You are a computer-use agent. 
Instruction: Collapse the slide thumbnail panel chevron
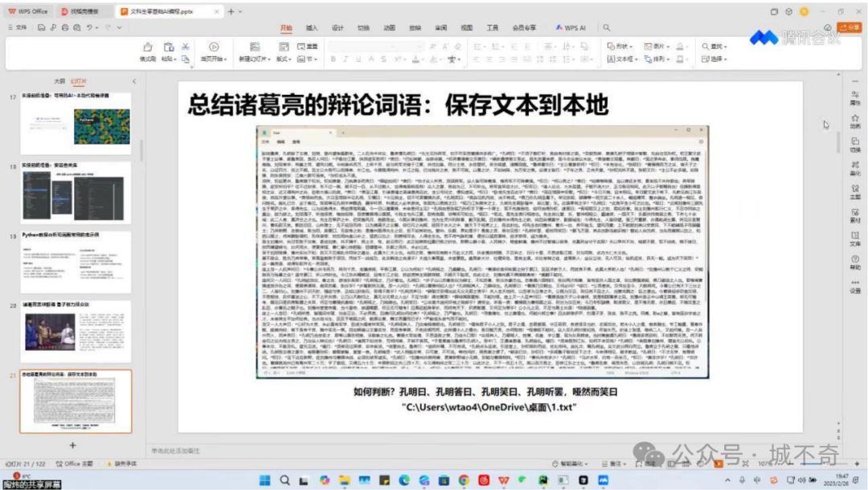click(134, 81)
